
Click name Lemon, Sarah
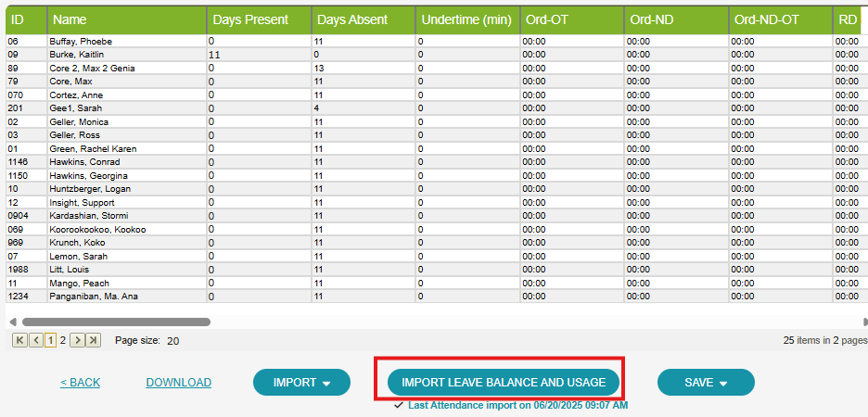pyautogui.click(x=78, y=256)
